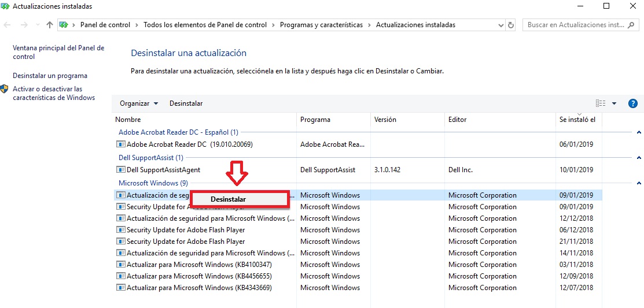This screenshot has width=644, height=308.
Task: Click the window title bar icon
Action: pyautogui.click(x=5, y=6)
